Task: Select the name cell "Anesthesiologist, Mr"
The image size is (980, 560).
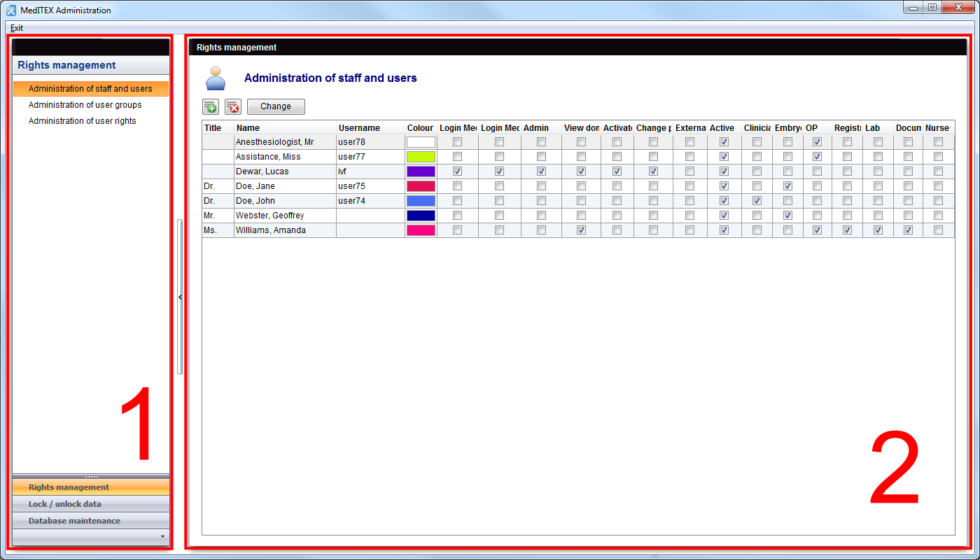Action: pos(285,142)
